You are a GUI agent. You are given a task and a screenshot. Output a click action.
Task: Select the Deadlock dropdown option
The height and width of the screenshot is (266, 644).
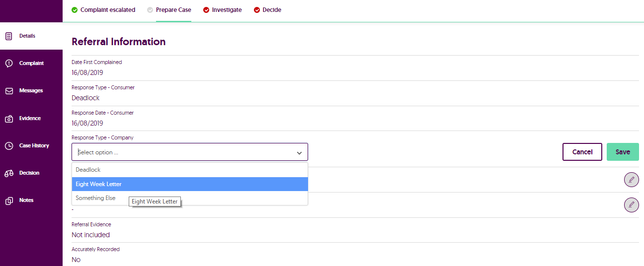88,170
